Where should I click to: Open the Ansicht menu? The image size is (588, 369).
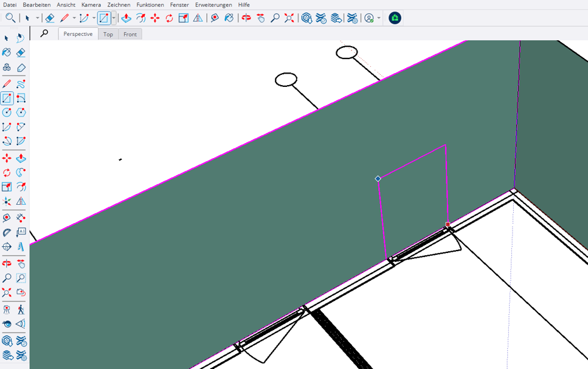point(66,5)
